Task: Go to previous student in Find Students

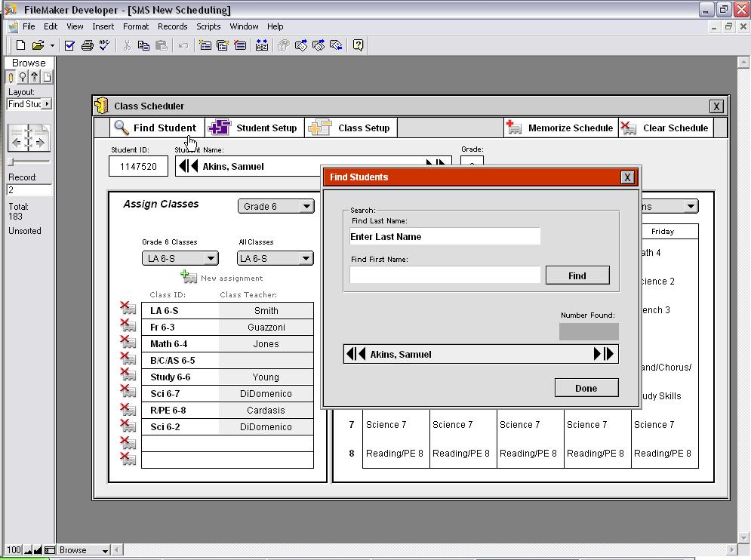Action: (362, 354)
